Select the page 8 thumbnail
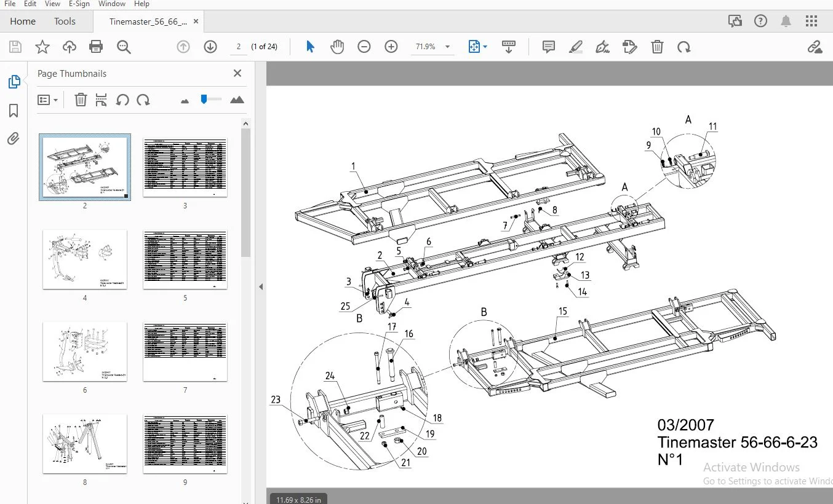 click(x=85, y=444)
